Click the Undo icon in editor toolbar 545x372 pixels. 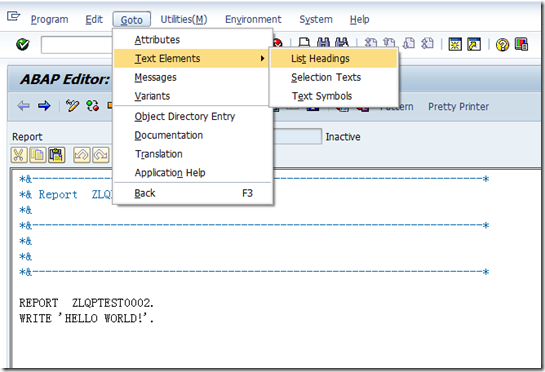pos(82,155)
